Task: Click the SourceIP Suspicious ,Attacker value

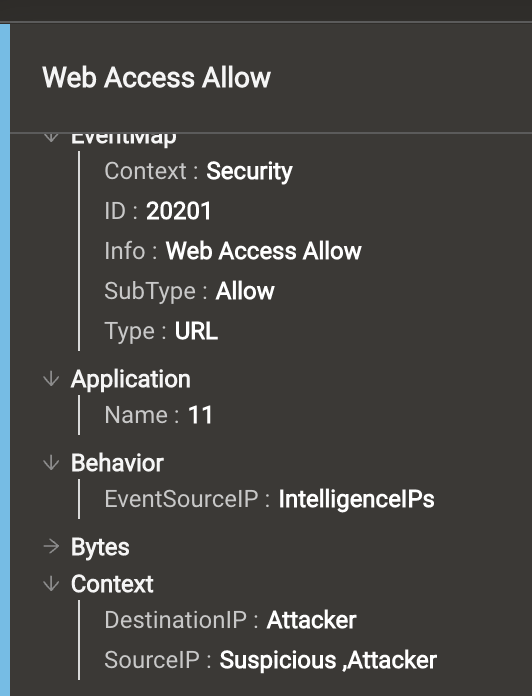Action: click(328, 660)
